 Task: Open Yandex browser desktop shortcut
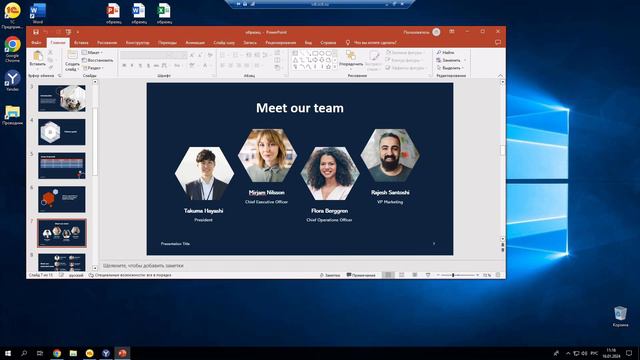12,80
